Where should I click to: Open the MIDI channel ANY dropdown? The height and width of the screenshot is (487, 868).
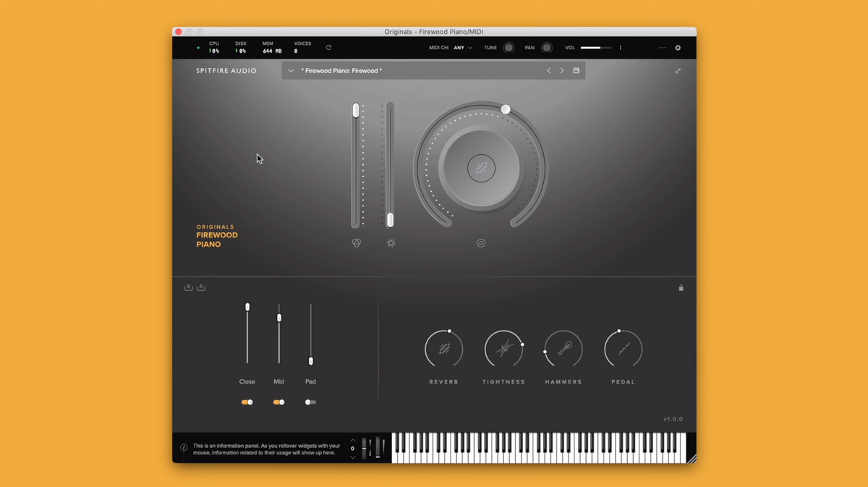tap(463, 48)
